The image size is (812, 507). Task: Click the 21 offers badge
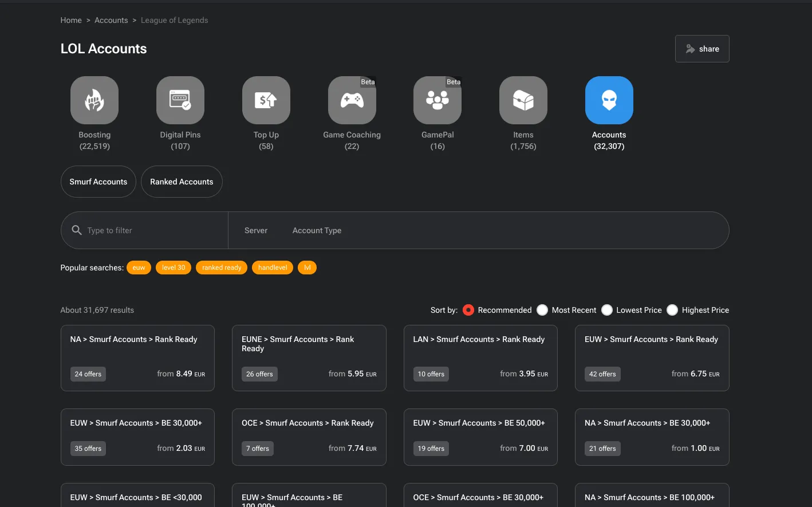[602, 449]
